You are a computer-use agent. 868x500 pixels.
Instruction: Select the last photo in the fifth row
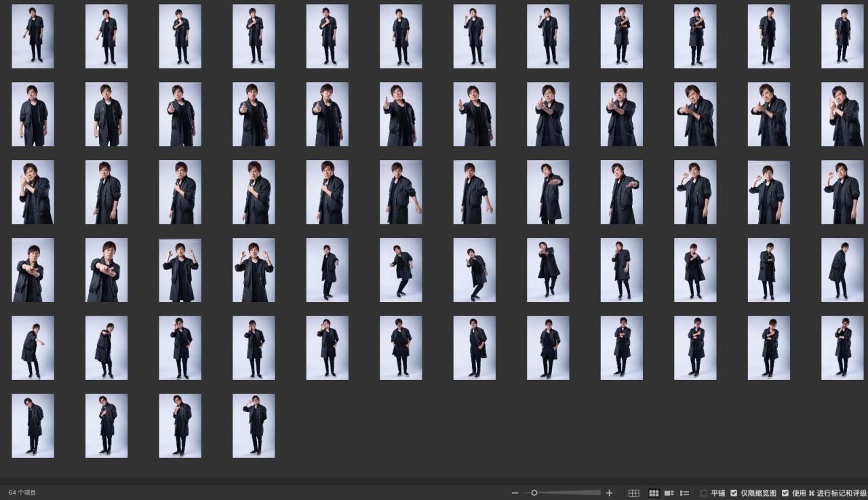click(842, 348)
